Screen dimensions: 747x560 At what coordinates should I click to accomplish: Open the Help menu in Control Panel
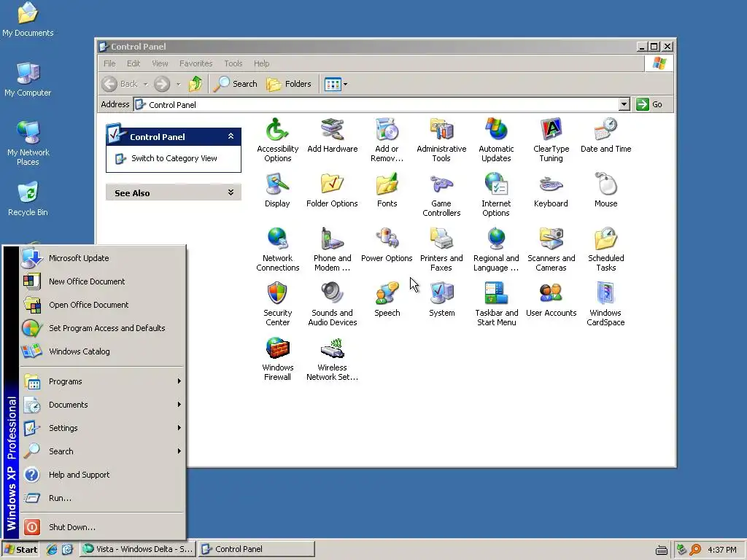[x=261, y=63]
